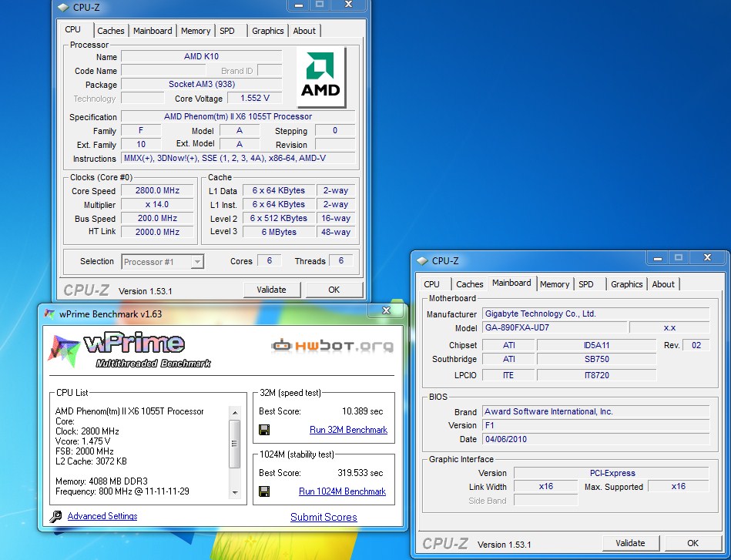Click scroll up arrow in wPrime CPU List

[x=235, y=413]
